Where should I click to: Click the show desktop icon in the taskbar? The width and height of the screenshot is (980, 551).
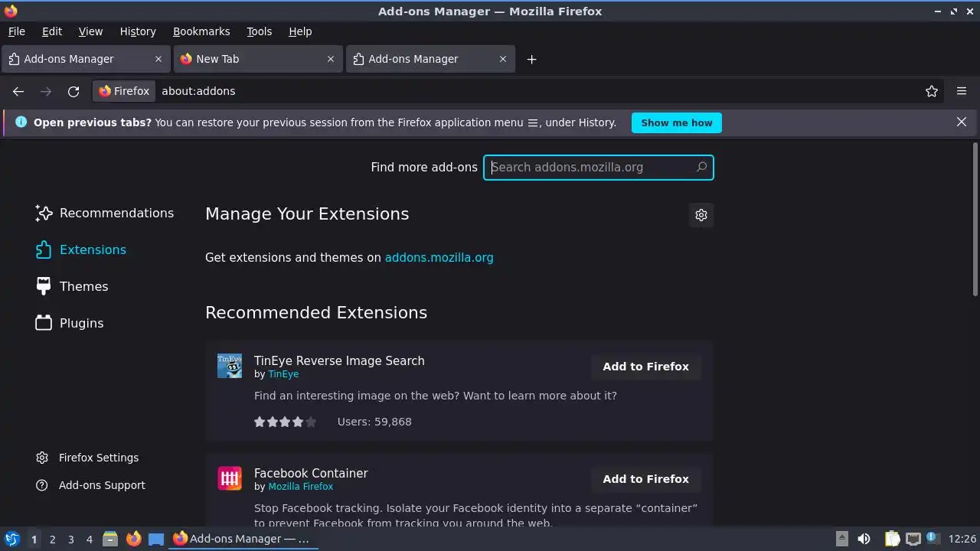pyautogui.click(x=156, y=539)
